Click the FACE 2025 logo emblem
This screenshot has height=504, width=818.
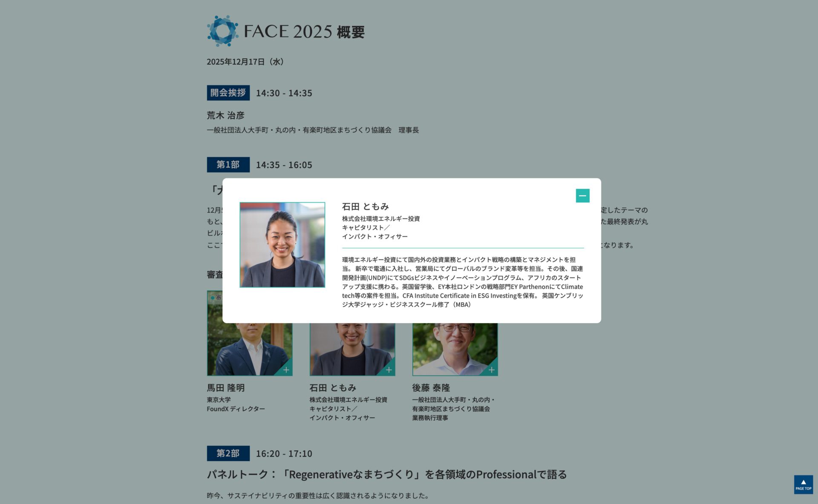(222, 31)
